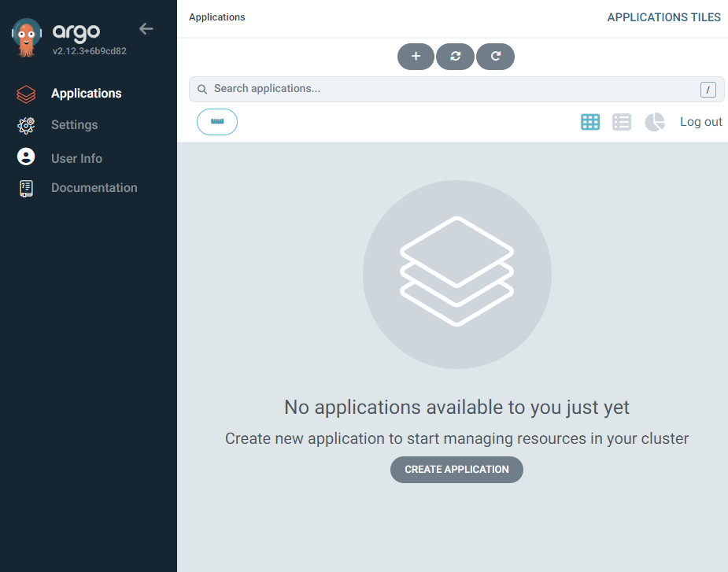728x572 pixels.
Task: Click the CREATE APPLICATION button
Action: [x=456, y=470]
